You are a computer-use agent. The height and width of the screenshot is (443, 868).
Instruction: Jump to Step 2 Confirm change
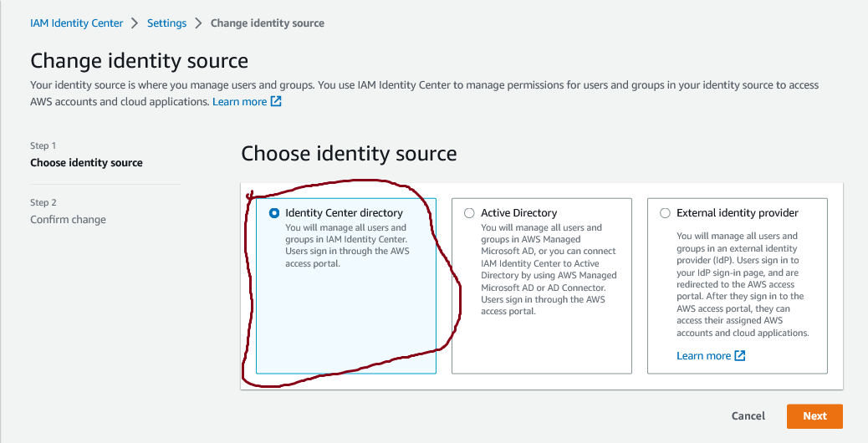tap(68, 220)
